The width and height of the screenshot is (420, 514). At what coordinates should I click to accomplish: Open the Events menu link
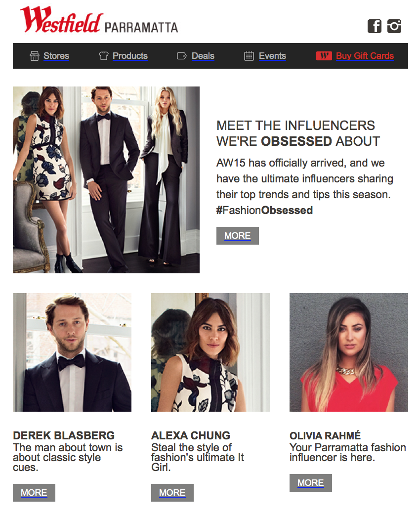[x=272, y=56]
